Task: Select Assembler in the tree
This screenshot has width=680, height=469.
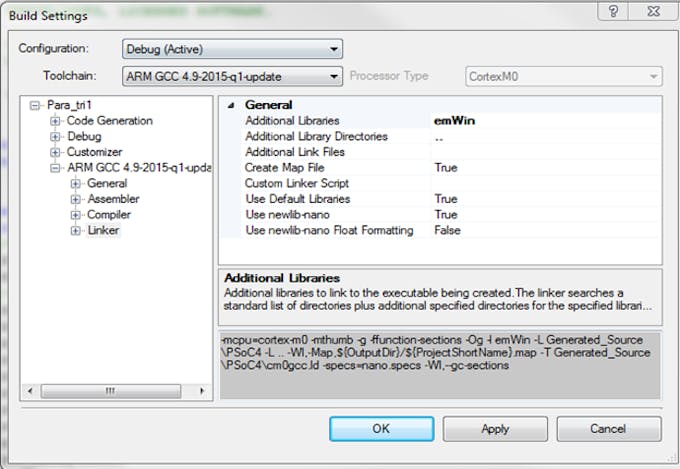Action: [x=114, y=199]
